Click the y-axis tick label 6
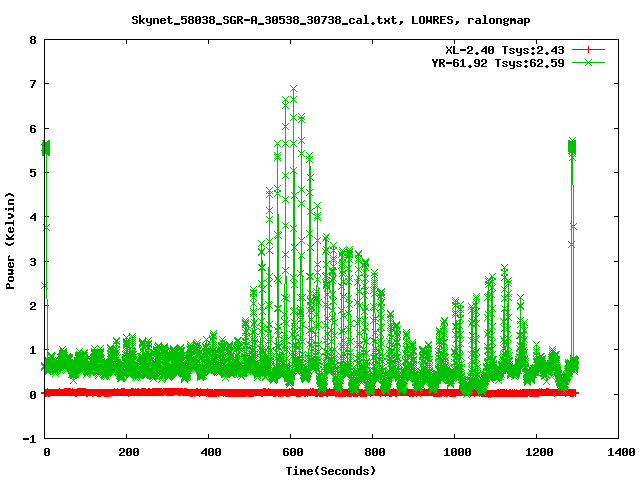This screenshot has width=640, height=480. (33, 129)
